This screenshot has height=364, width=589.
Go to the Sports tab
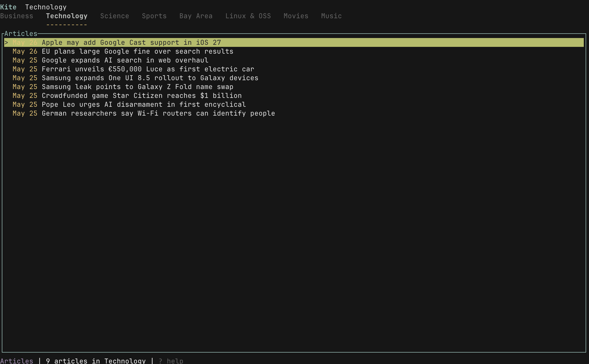point(154,16)
